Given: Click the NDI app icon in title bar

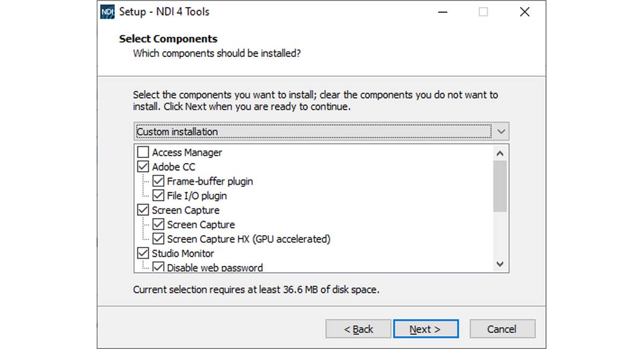Looking at the screenshot, I should (107, 12).
